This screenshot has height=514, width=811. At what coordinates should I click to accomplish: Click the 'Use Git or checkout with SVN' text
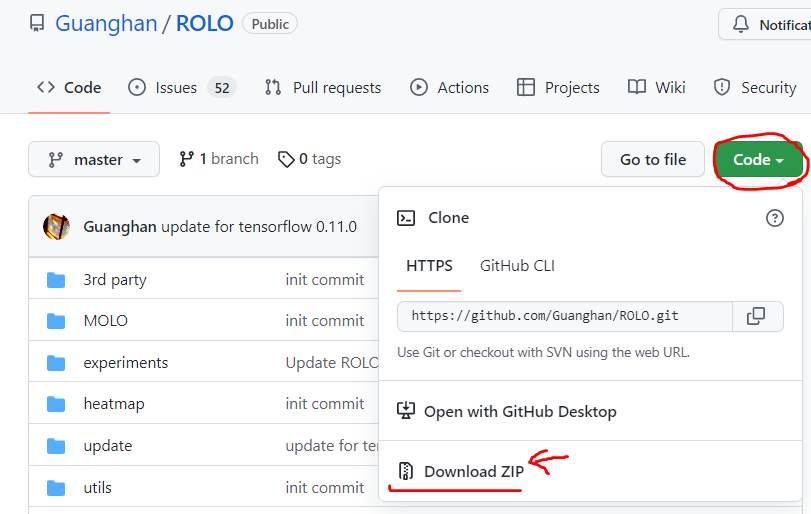543,352
